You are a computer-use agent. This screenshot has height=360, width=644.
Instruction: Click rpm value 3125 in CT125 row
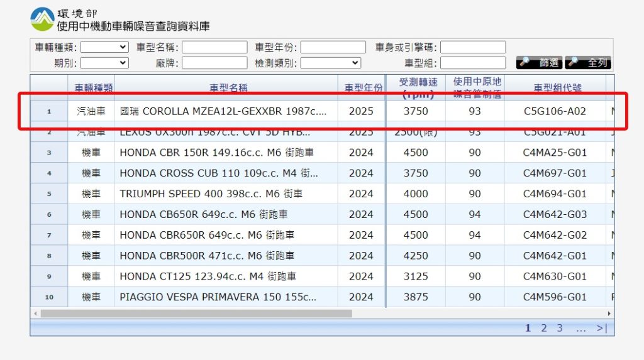coord(416,276)
